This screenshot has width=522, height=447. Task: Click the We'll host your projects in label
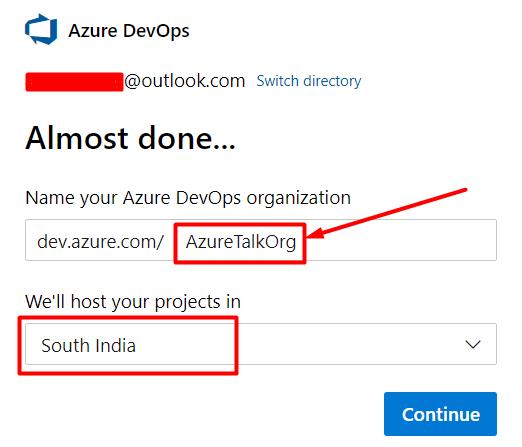pyautogui.click(x=133, y=302)
